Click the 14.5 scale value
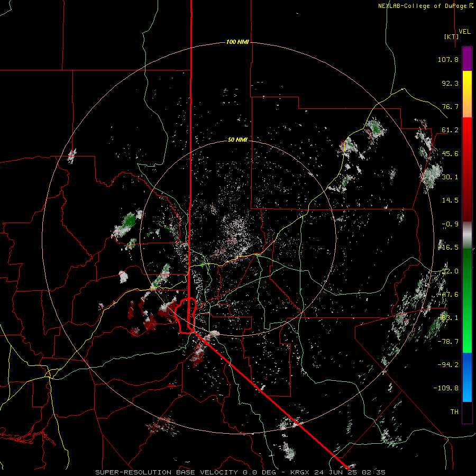This screenshot has height=476, width=476. pyautogui.click(x=450, y=200)
